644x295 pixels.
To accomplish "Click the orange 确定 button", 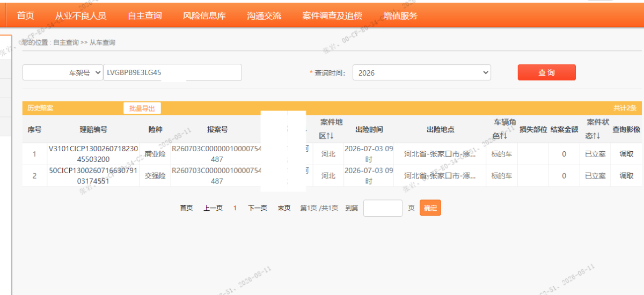I will coord(430,208).
